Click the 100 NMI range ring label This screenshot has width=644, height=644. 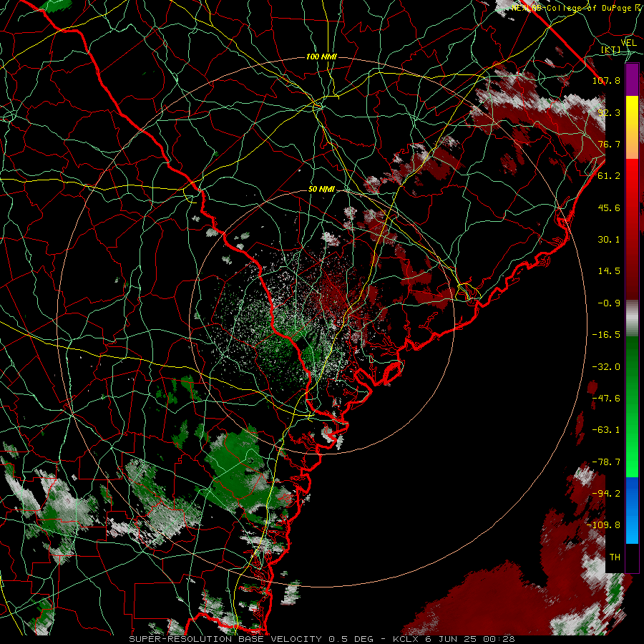[321, 57]
